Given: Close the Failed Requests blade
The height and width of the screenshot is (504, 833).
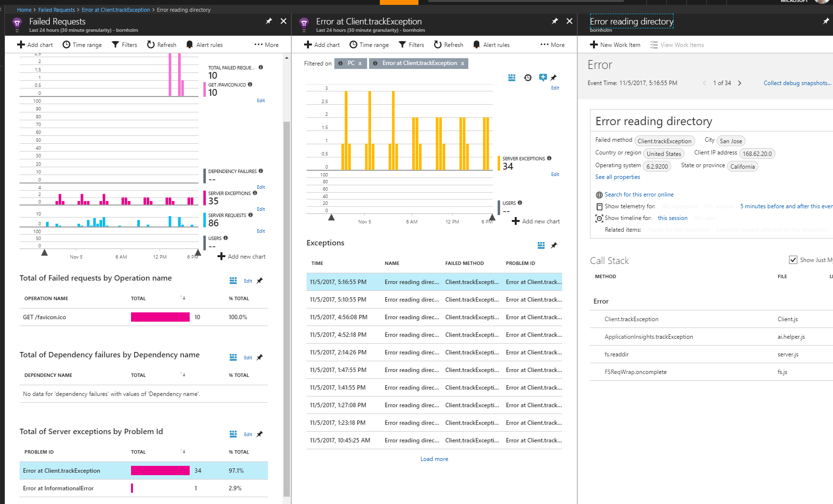Looking at the screenshot, I should click(x=284, y=21).
